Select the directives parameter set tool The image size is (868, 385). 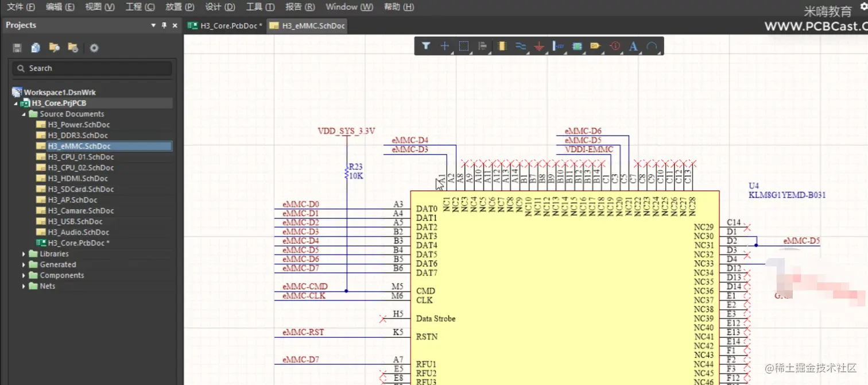[x=615, y=46]
